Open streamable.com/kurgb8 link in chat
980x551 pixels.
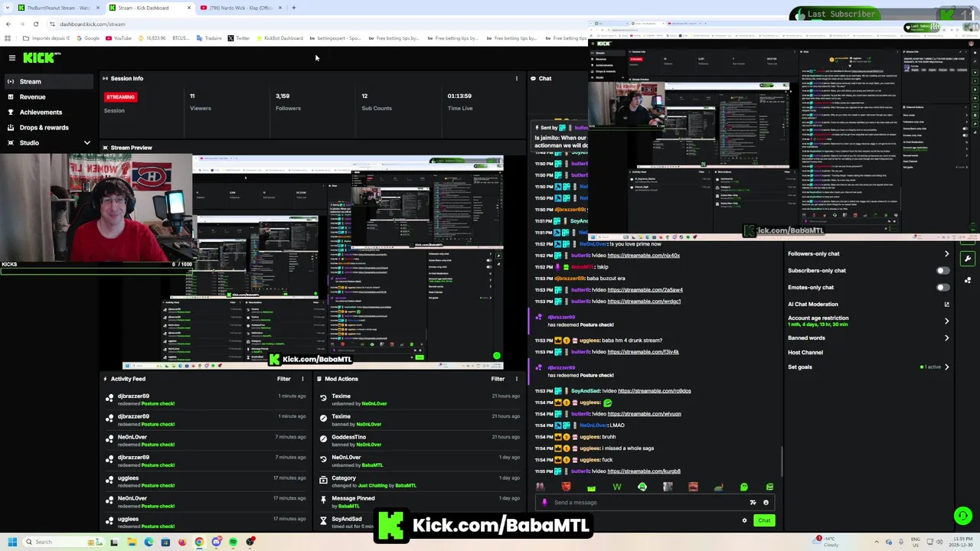coord(644,471)
